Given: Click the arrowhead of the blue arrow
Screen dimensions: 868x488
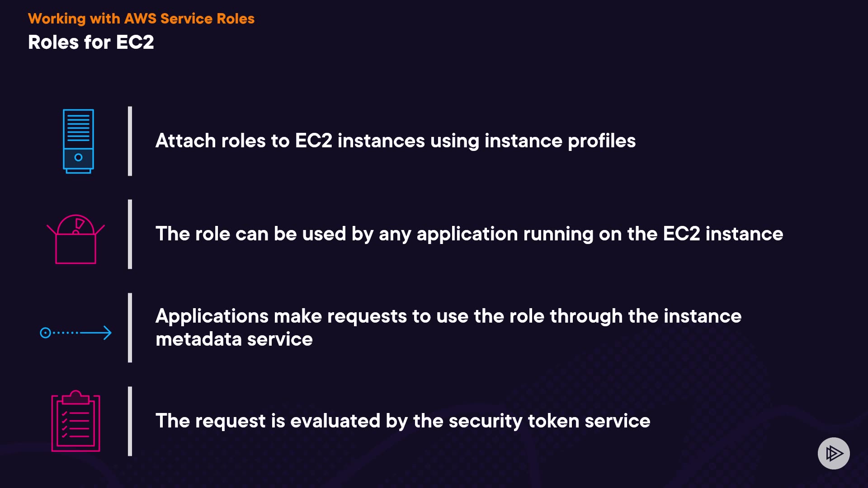Looking at the screenshot, I should point(107,333).
